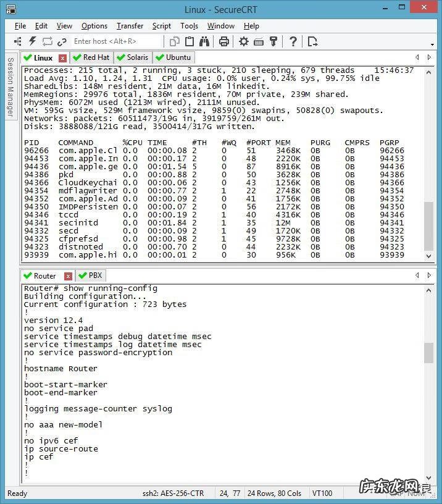This screenshot has height=504, width=442.
Task: Expand the Session Manager side panel
Action: click(x=10, y=86)
